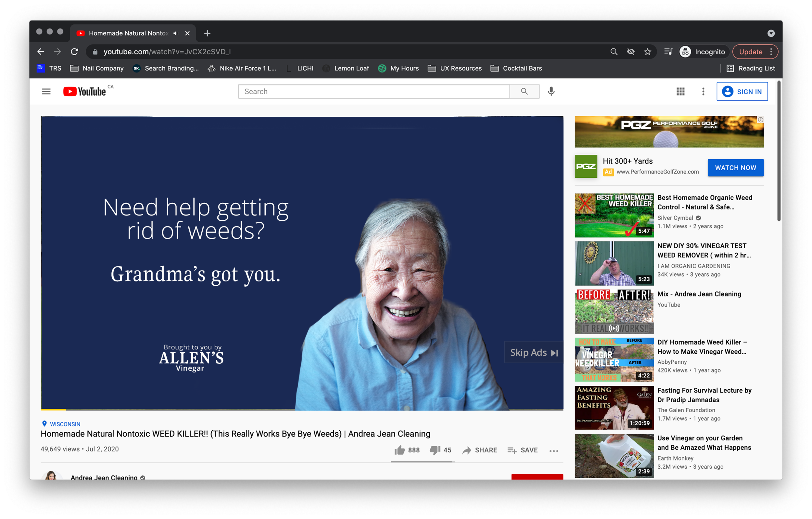This screenshot has width=812, height=519.
Task: Click the magnifier search button
Action: (x=524, y=91)
